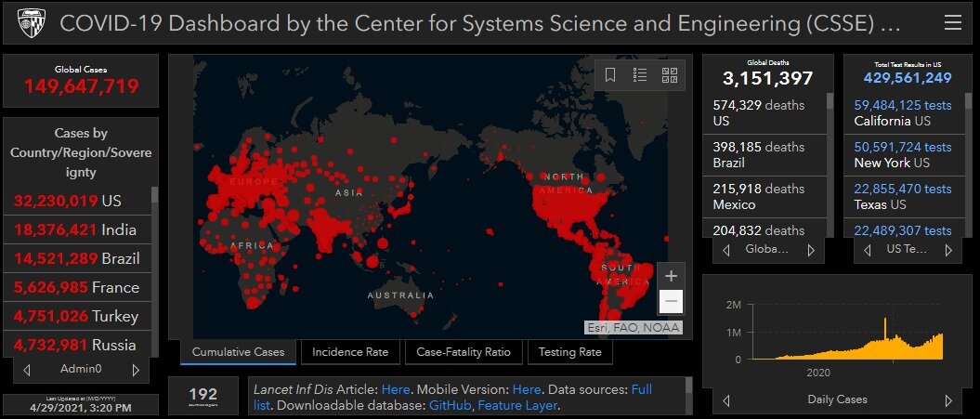This screenshot has height=419, width=980.
Task: Open the hamburger menu in header
Action: pos(952,23)
